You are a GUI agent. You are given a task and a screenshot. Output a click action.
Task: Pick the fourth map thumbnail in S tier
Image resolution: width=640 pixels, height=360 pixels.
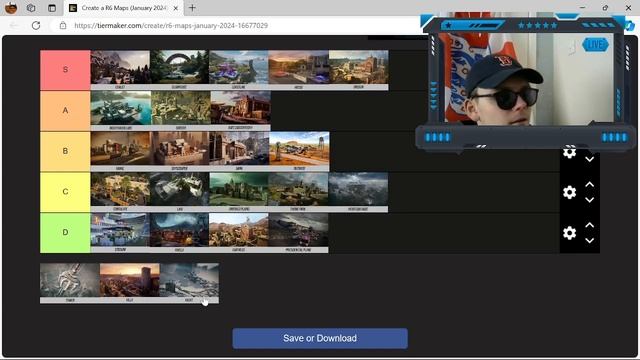[299, 70]
